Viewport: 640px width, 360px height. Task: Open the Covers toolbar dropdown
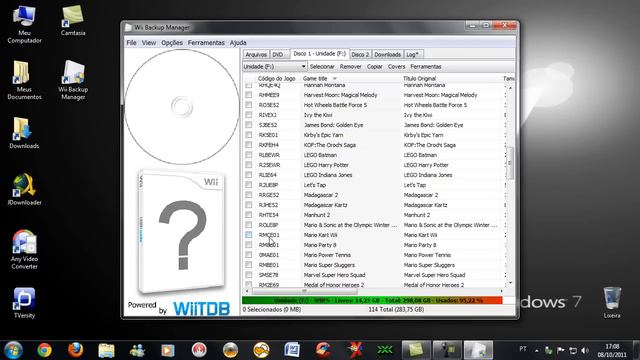(x=396, y=67)
